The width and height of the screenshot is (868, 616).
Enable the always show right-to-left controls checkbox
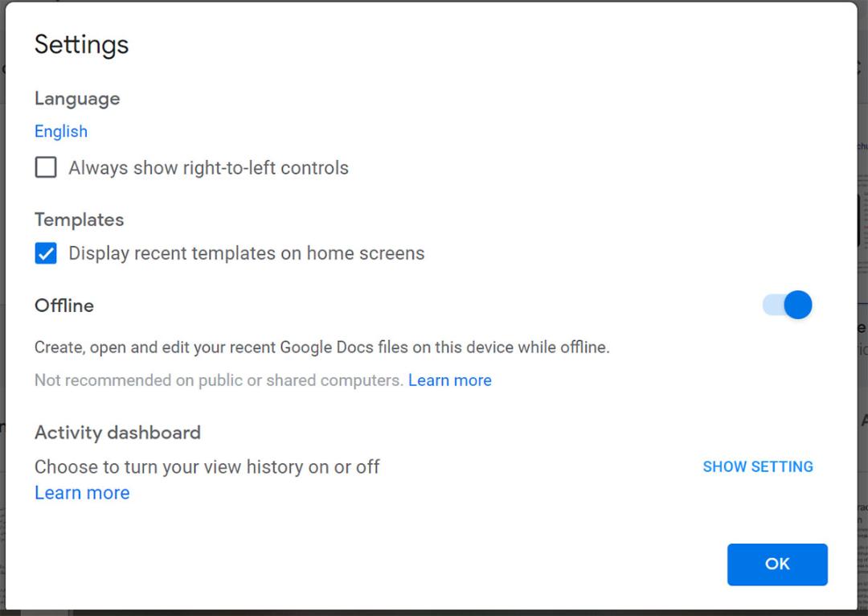pos(45,166)
